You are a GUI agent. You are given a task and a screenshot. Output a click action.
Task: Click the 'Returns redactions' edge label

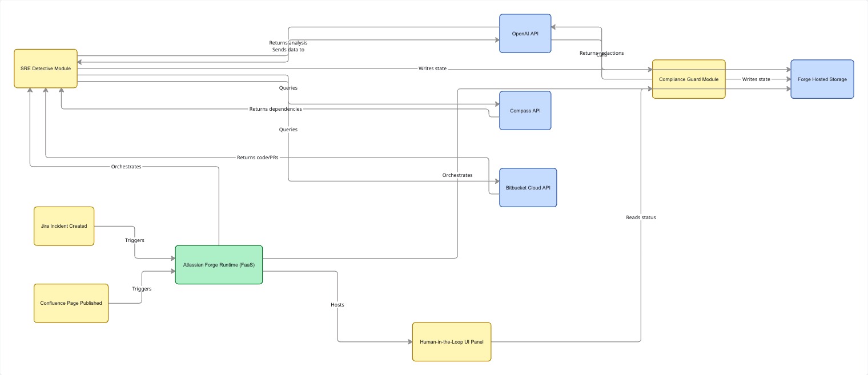pos(602,53)
